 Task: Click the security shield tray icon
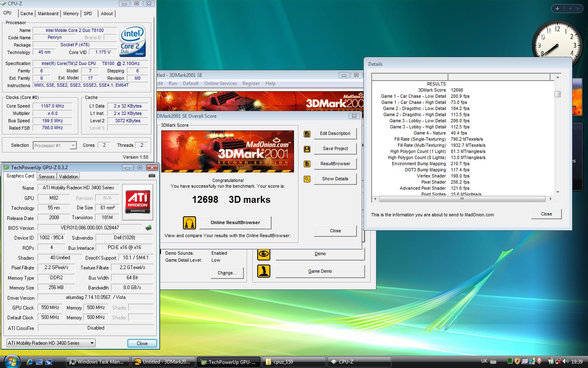(x=517, y=361)
